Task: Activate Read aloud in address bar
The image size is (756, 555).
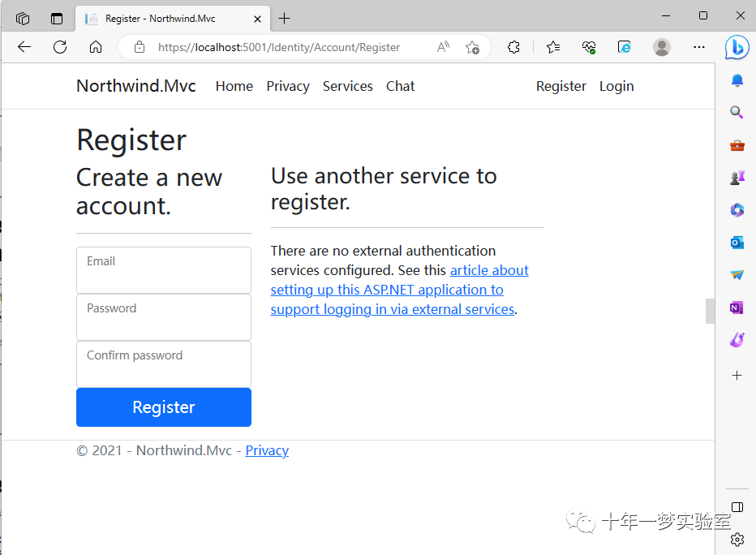Action: pyautogui.click(x=443, y=47)
